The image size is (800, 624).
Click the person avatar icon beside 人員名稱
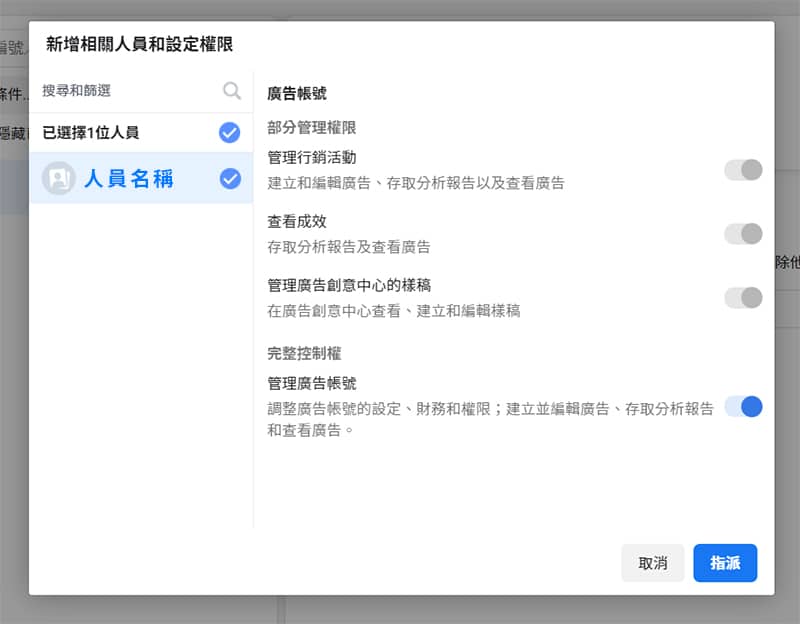tap(58, 180)
